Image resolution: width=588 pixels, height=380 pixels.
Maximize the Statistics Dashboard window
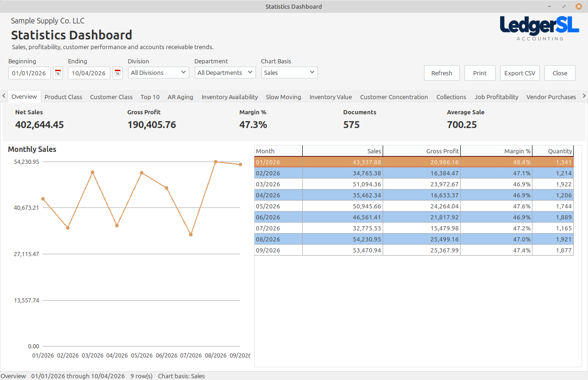click(564, 6)
